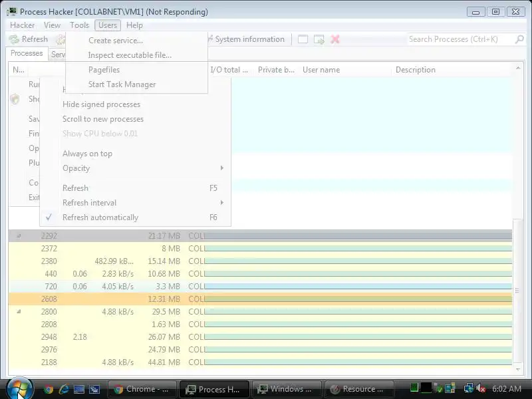
Task: Select the process row with PID 2380
Action: [260, 261]
